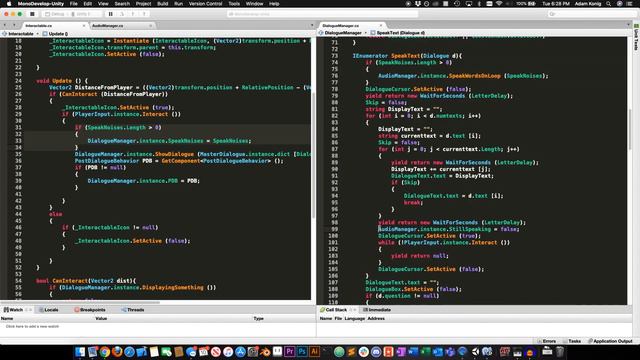Switch to the Threads panel tab
The image size is (640, 360).
133,310
